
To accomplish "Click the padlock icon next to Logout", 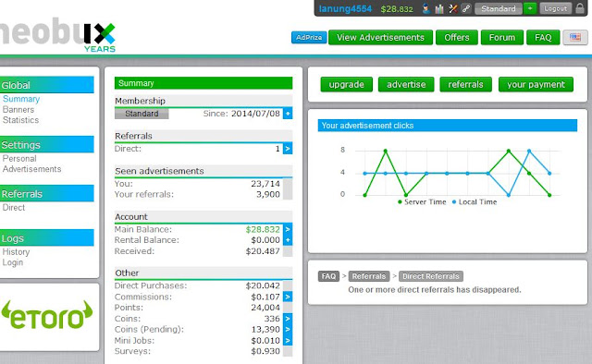I will click(580, 8).
